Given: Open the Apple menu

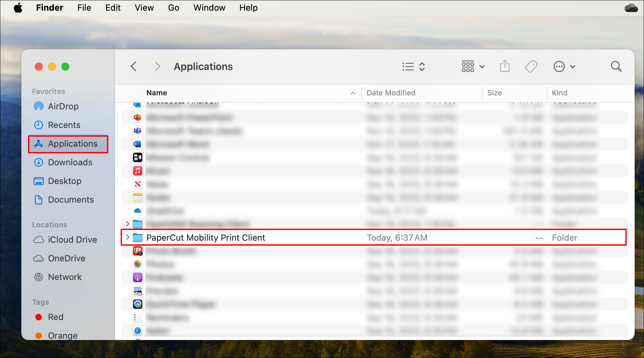Looking at the screenshot, I should point(18,8).
